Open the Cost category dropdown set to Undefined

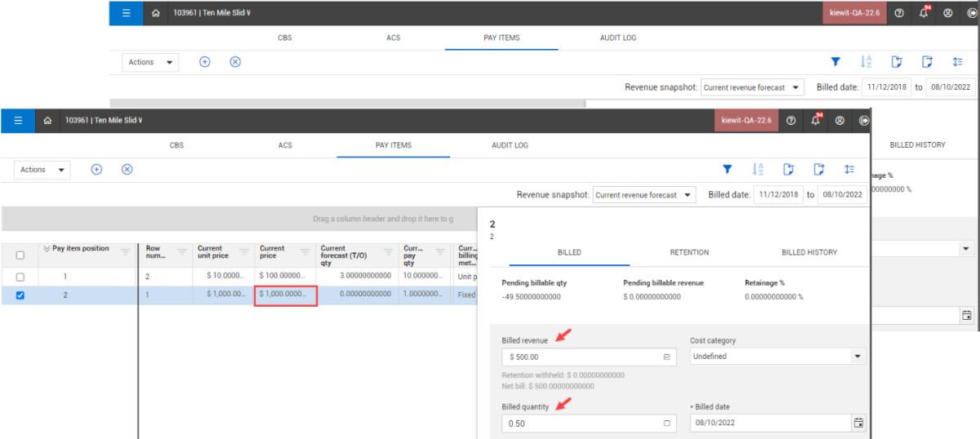point(857,357)
